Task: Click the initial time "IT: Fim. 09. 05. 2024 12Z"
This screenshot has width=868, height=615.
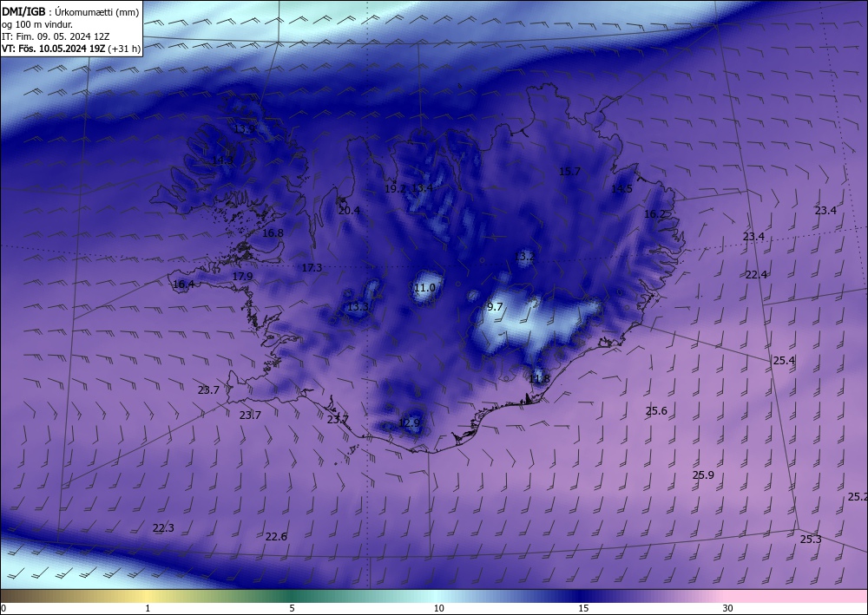Action: pyautogui.click(x=56, y=36)
